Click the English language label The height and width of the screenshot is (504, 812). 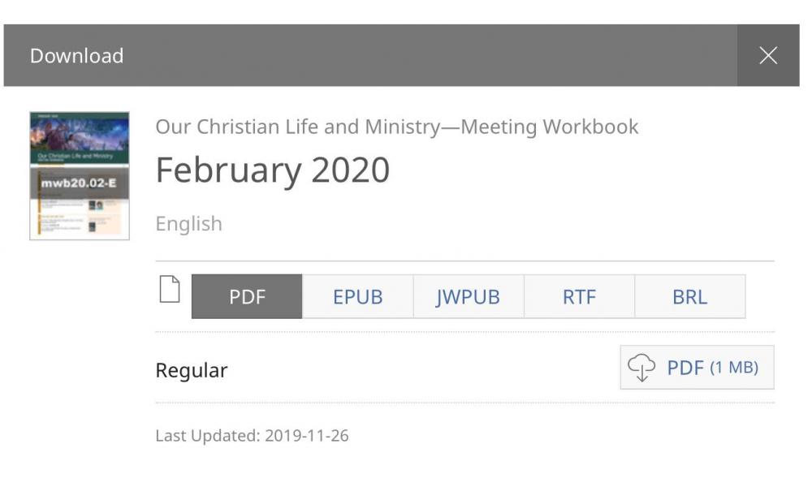coord(188,223)
